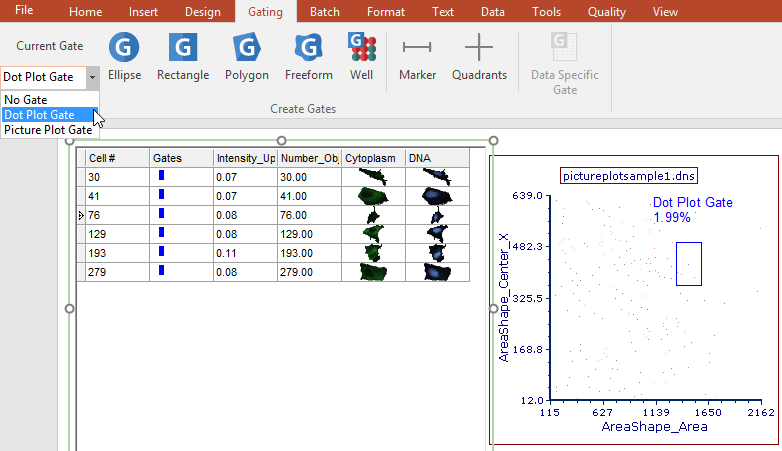Screen dimensions: 782x451
Task: Click blue gate color bar in row 30
Action: pos(162,177)
